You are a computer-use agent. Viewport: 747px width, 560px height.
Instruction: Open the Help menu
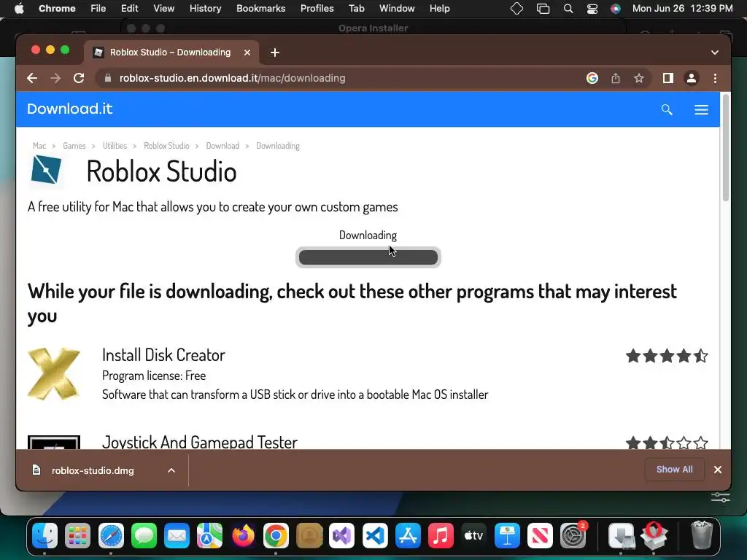(x=439, y=9)
